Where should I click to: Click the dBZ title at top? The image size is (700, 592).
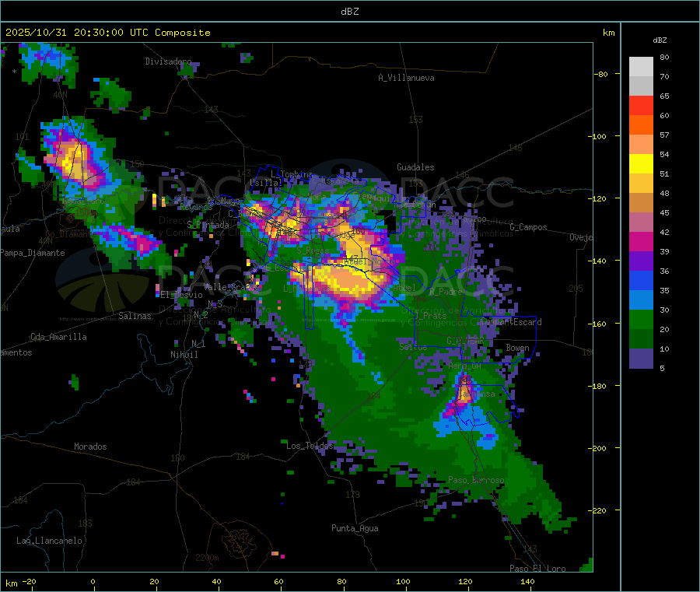(x=349, y=11)
